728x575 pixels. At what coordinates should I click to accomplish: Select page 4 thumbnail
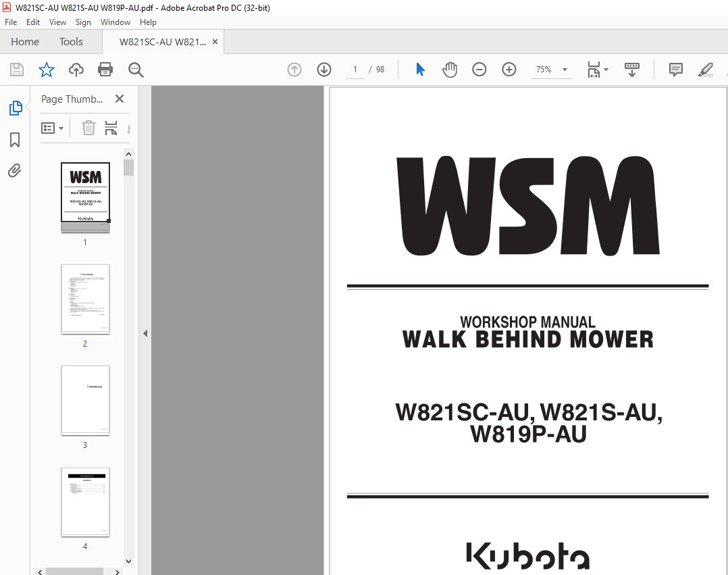pyautogui.click(x=85, y=502)
